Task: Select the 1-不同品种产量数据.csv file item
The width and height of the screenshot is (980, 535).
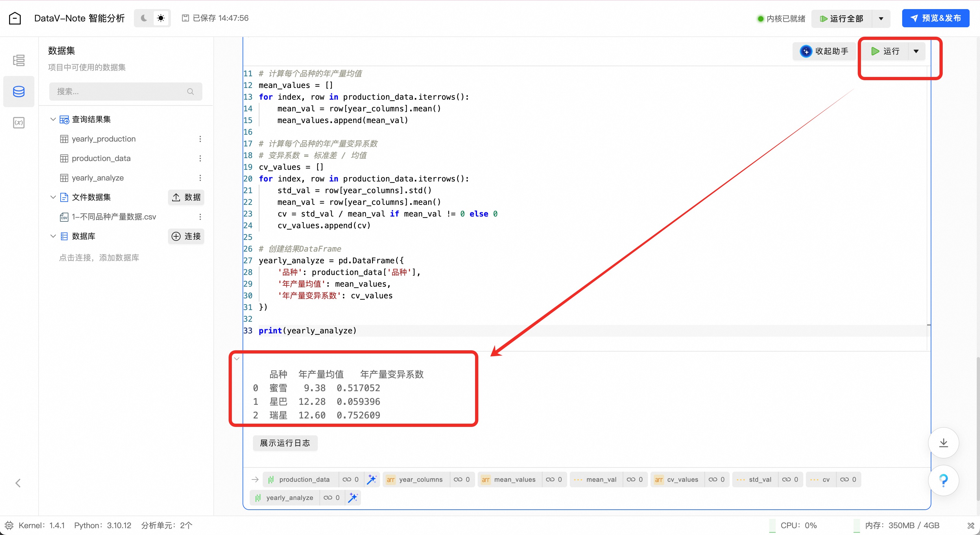Action: click(114, 217)
